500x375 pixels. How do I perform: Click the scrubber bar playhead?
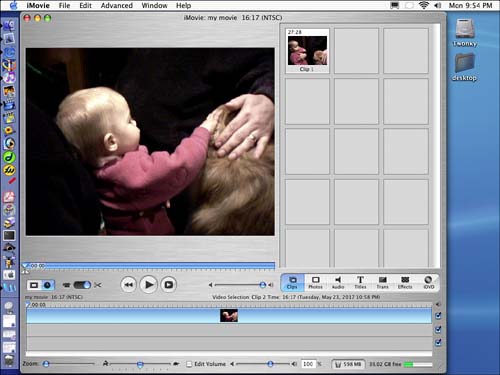click(x=25, y=266)
